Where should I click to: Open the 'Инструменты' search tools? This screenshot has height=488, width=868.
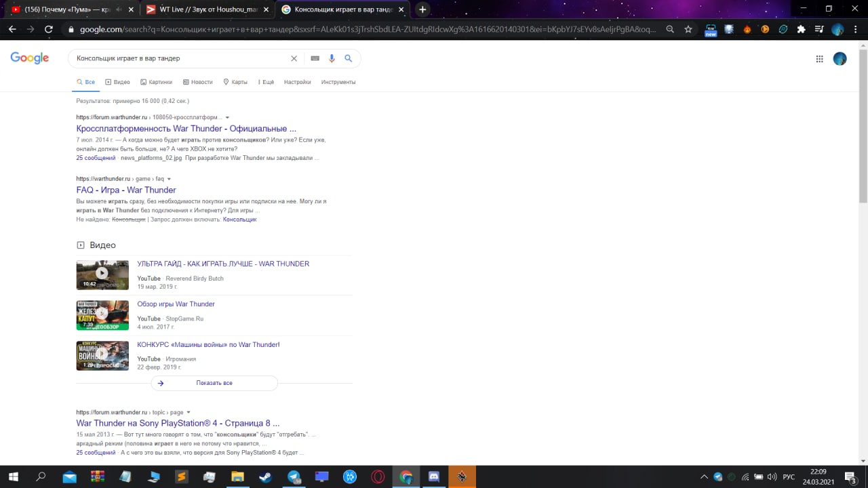pyautogui.click(x=338, y=82)
